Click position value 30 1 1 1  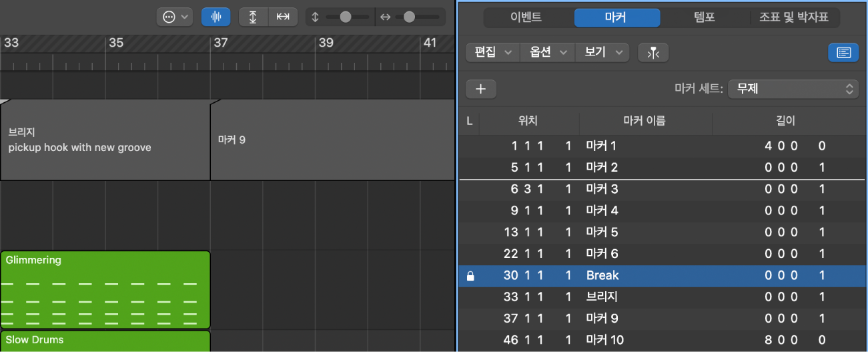[538, 275]
